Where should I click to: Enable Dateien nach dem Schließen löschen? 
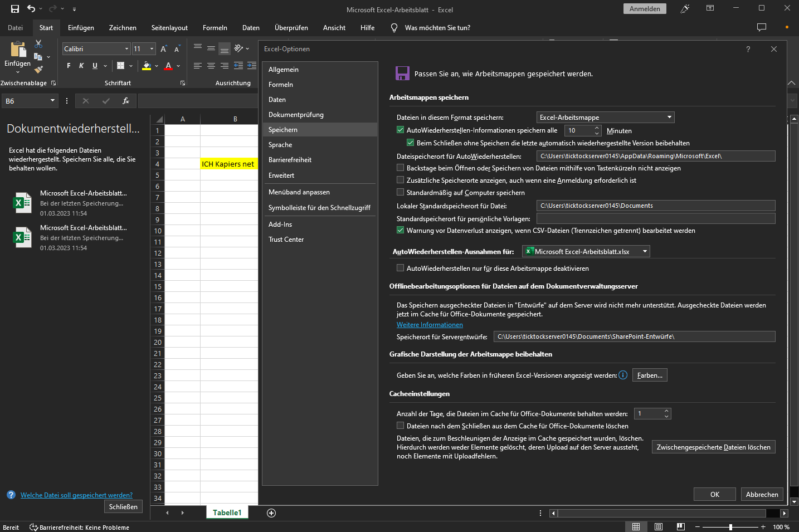click(400, 426)
